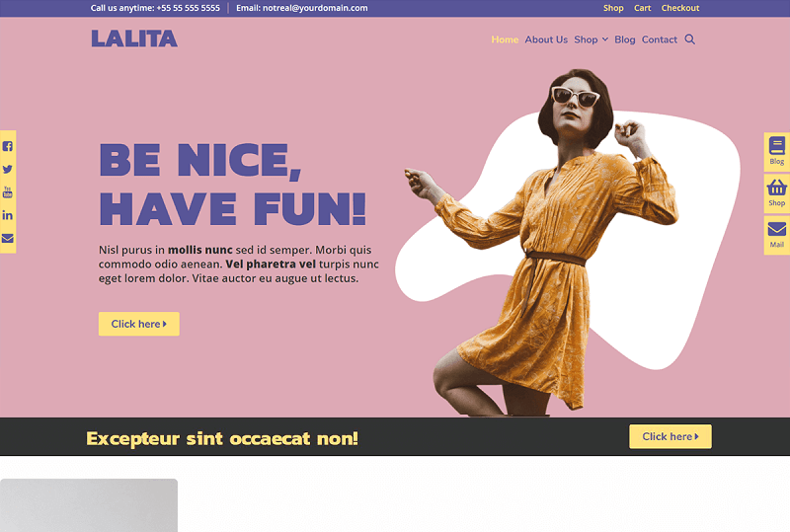Open the Shop basket icon on right edge
Viewport: 790px width, 532px height.
[x=776, y=193]
